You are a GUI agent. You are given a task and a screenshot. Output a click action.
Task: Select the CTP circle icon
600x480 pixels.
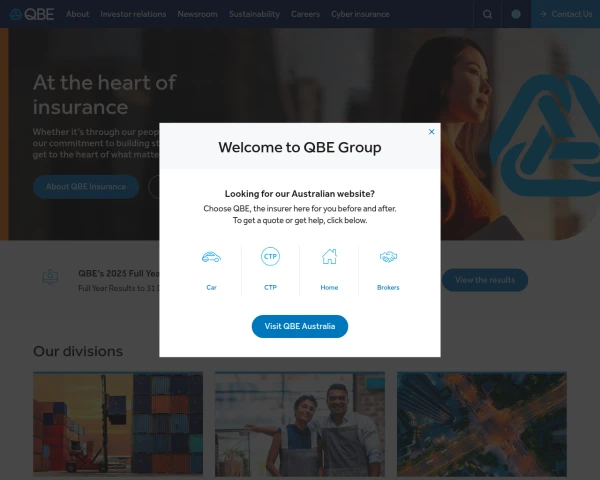pyautogui.click(x=270, y=256)
